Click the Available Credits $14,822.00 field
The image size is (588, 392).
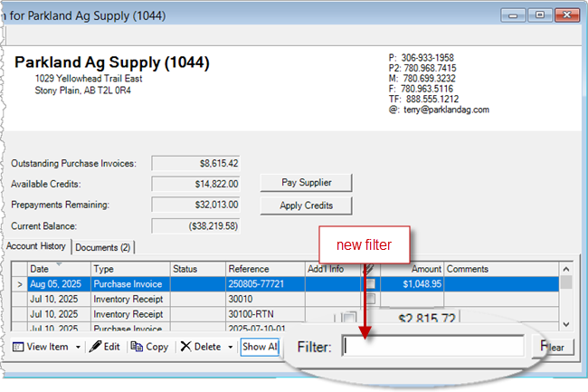tap(195, 184)
